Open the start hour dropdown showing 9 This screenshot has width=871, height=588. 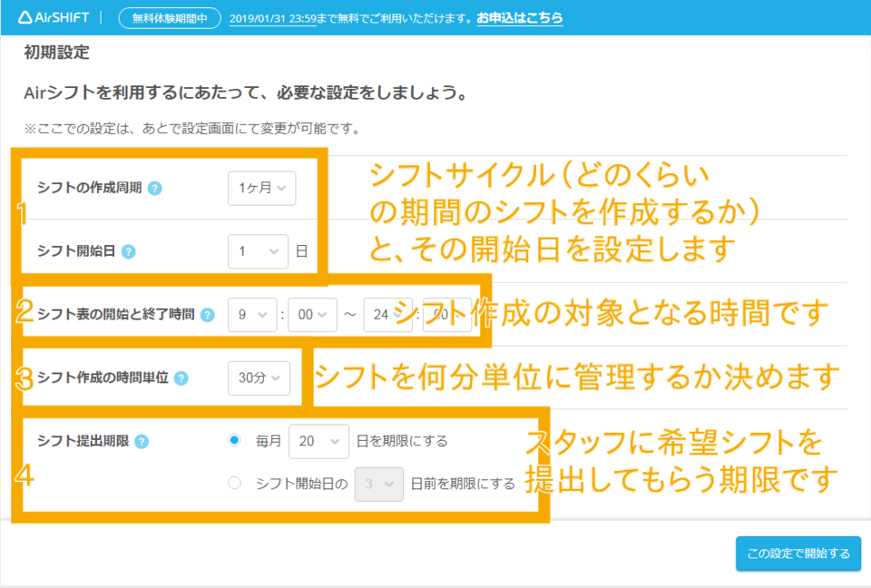252,315
